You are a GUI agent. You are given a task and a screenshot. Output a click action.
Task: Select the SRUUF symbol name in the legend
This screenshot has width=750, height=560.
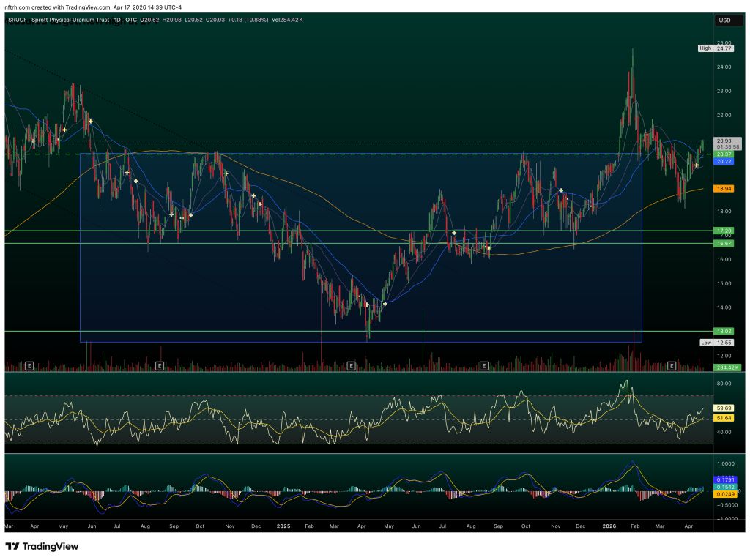pos(16,21)
